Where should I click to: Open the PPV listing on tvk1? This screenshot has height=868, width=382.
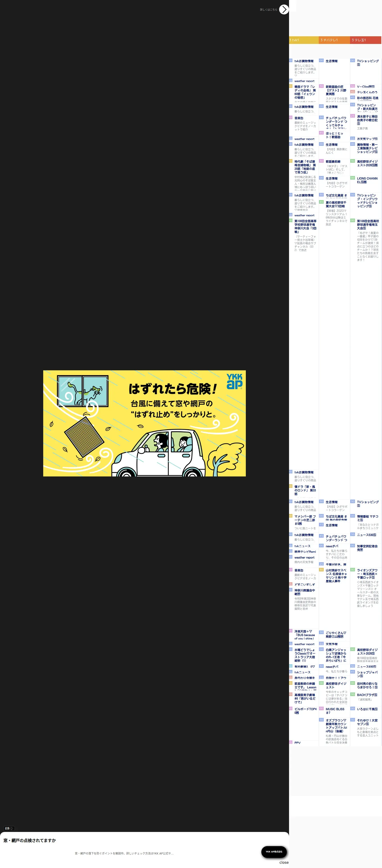click(298, 743)
